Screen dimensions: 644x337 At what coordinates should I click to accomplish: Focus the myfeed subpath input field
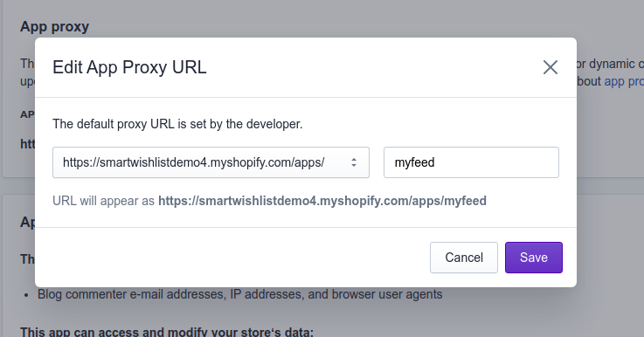point(471,162)
